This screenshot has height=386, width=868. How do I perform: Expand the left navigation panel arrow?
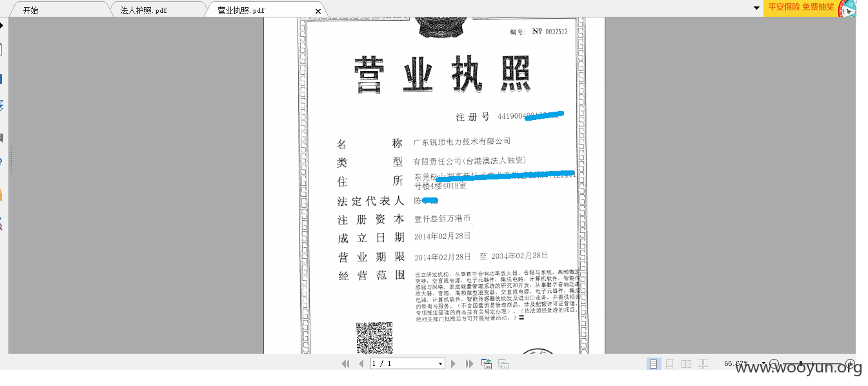point(2,25)
